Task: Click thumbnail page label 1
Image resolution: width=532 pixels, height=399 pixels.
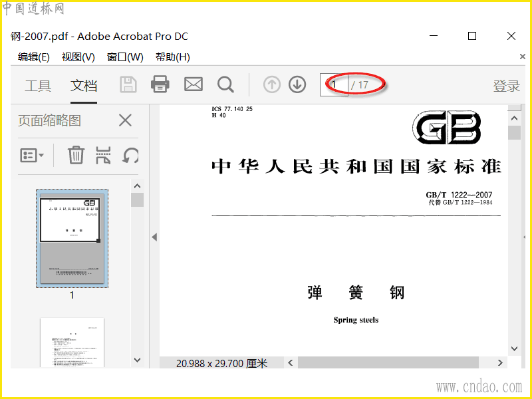Action: (72, 295)
